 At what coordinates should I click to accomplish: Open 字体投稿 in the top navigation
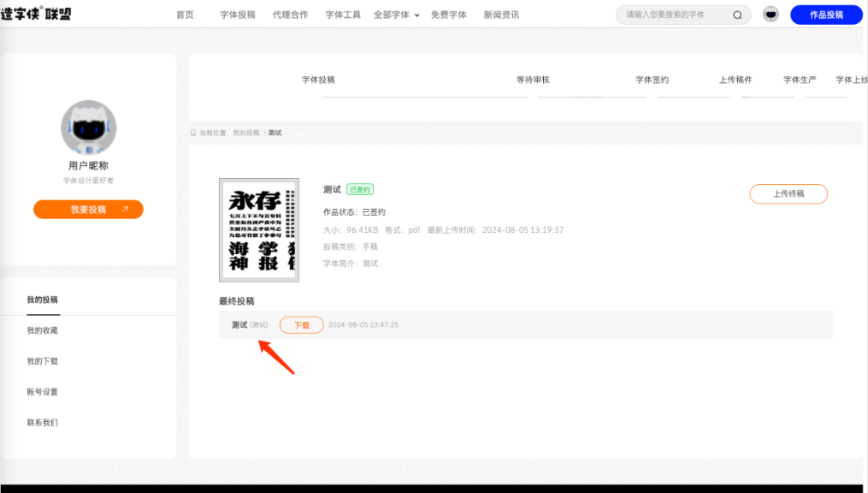[x=238, y=15]
